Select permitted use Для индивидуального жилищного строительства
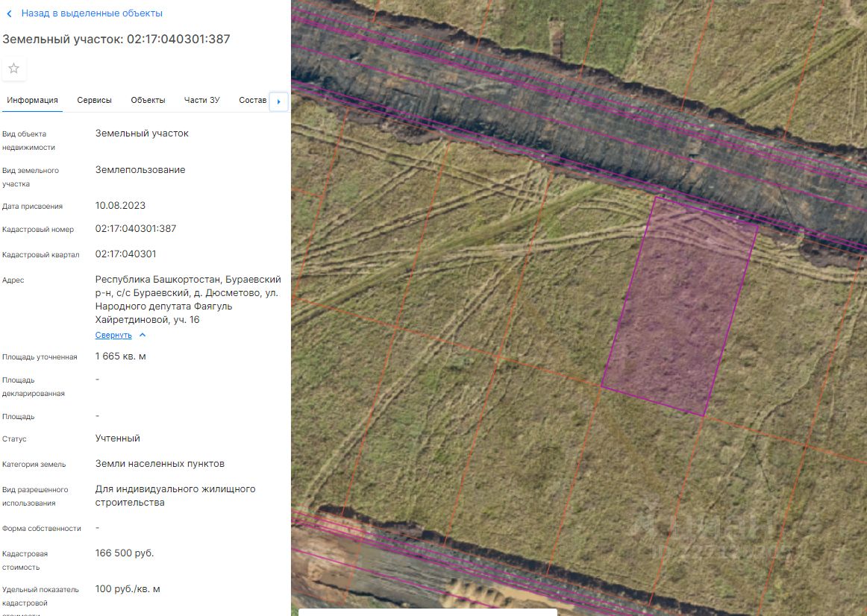Screen dimensions: 867x616 [175, 496]
